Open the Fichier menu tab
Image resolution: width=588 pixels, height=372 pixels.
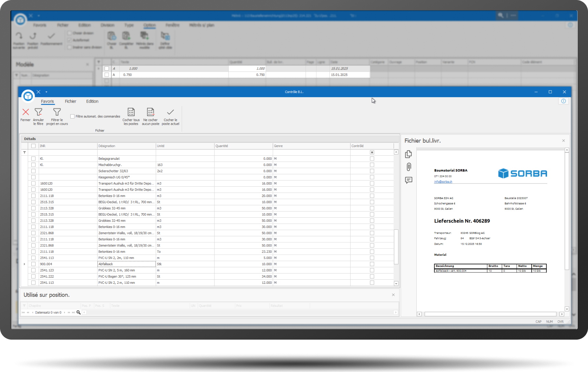pyautogui.click(x=70, y=101)
